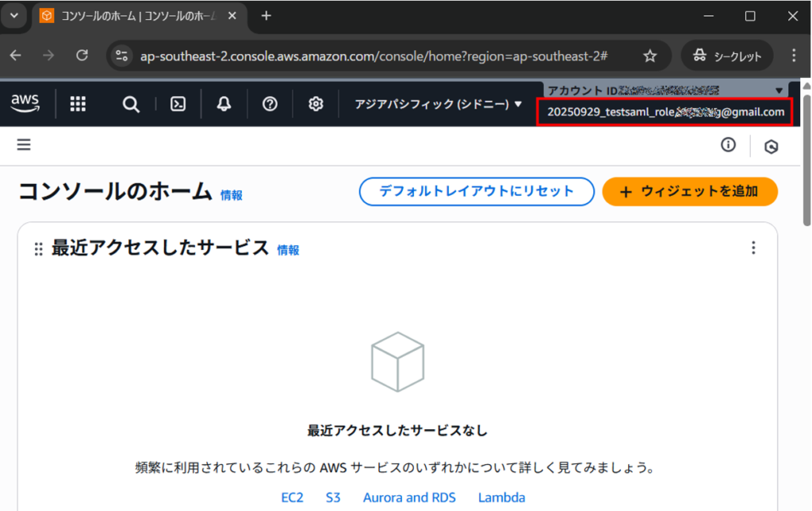Open the help question mark icon

[x=270, y=104]
